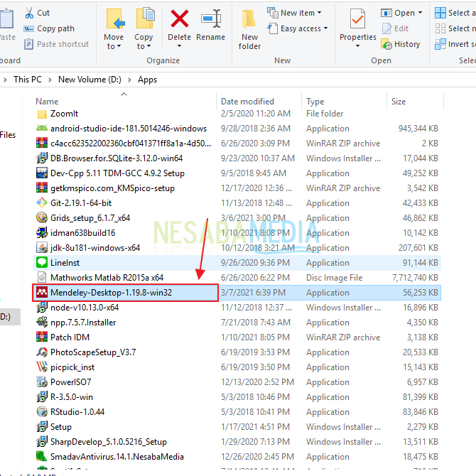Expand the Move to dropdown arrow
This screenshot has height=476, width=476.
[119, 46]
